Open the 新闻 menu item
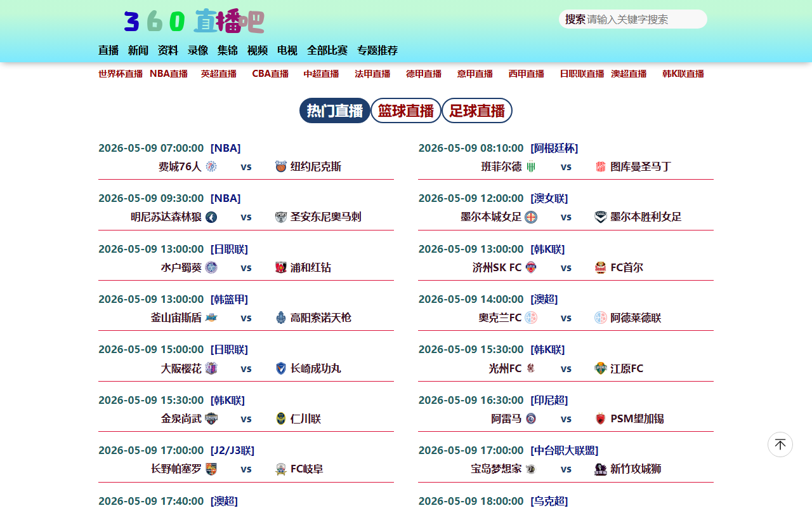Image resolution: width=812 pixels, height=508 pixels. [138, 50]
